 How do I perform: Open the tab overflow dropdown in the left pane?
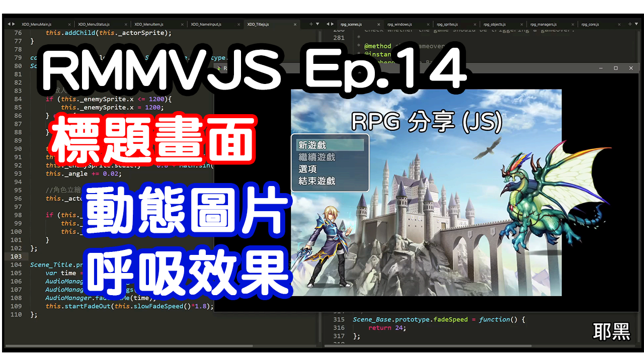tap(317, 24)
